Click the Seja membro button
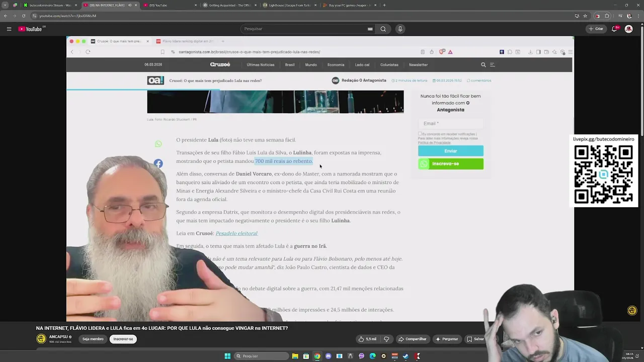Screen dimensions: 644x362 pyautogui.click(x=93, y=339)
